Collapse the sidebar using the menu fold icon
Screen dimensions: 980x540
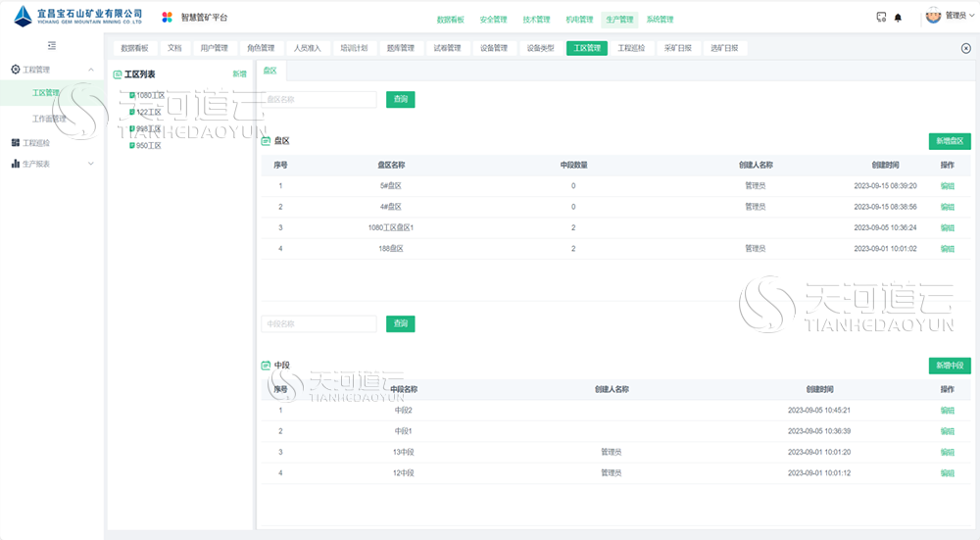pyautogui.click(x=52, y=46)
